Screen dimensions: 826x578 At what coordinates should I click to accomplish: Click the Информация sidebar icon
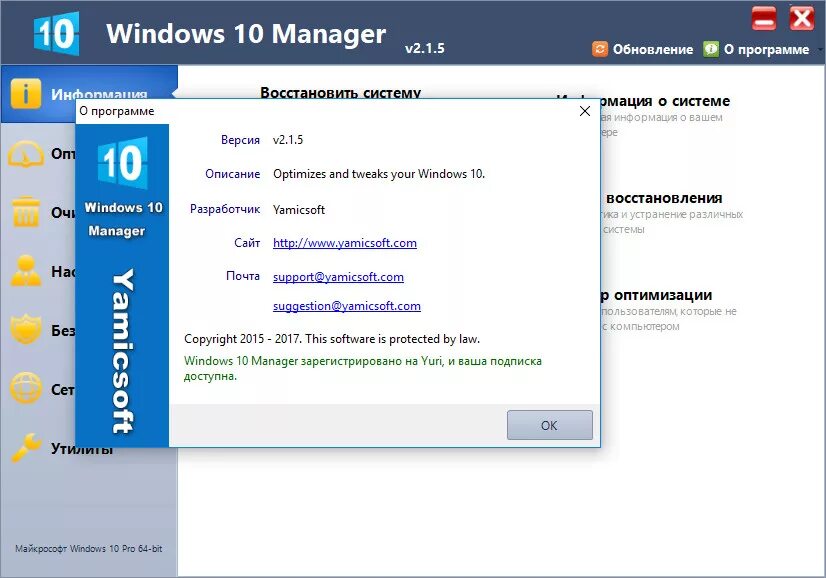point(25,94)
